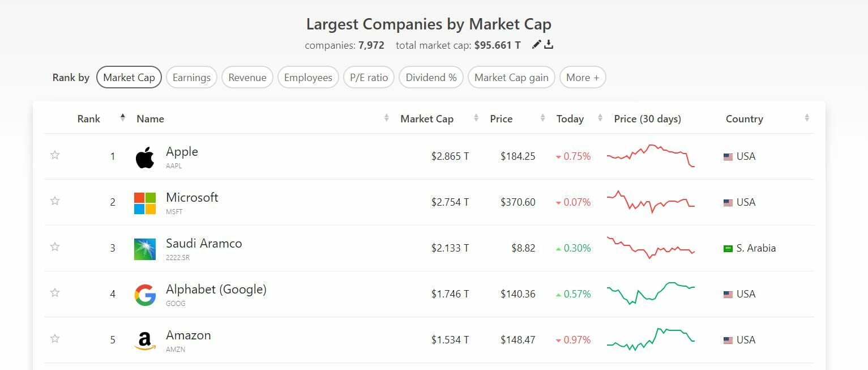Open the Alphabet (Google) company link
868x370 pixels.
coord(216,290)
